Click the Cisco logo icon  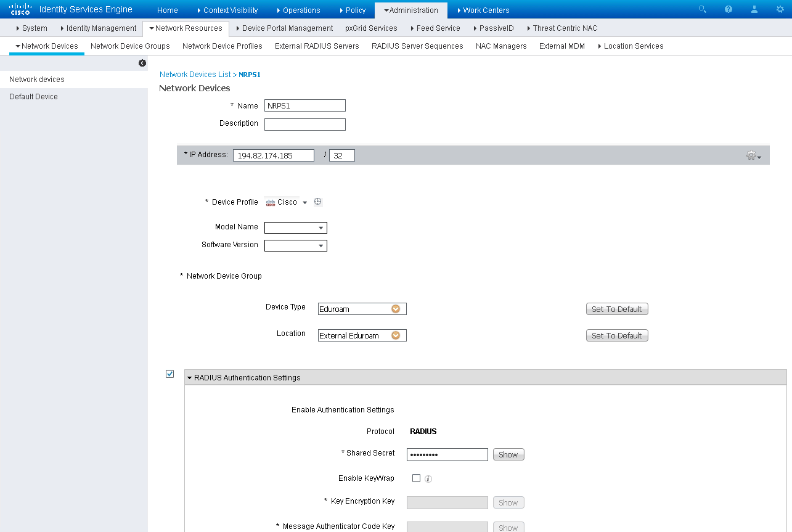[x=20, y=9]
